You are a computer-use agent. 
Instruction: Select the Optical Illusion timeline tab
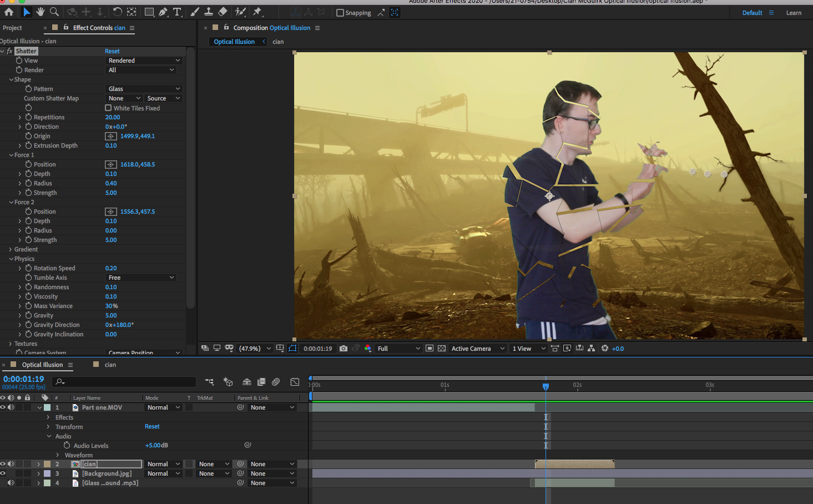pos(42,365)
